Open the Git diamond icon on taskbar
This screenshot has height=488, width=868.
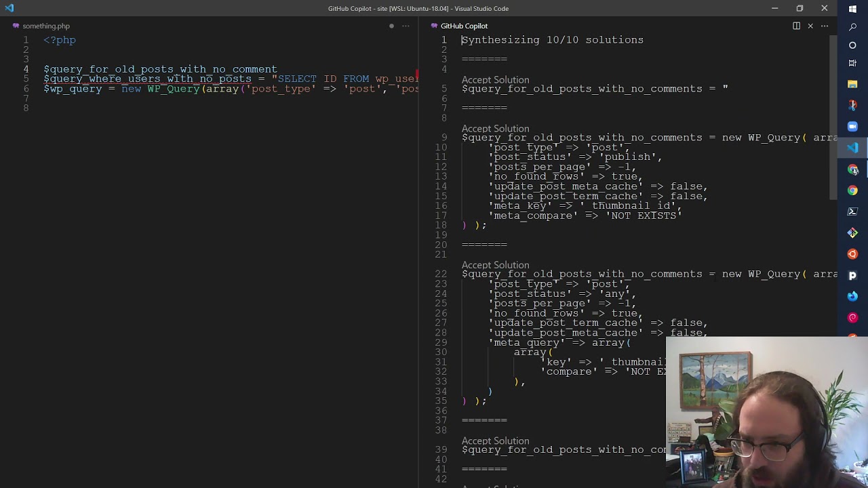[852, 233]
